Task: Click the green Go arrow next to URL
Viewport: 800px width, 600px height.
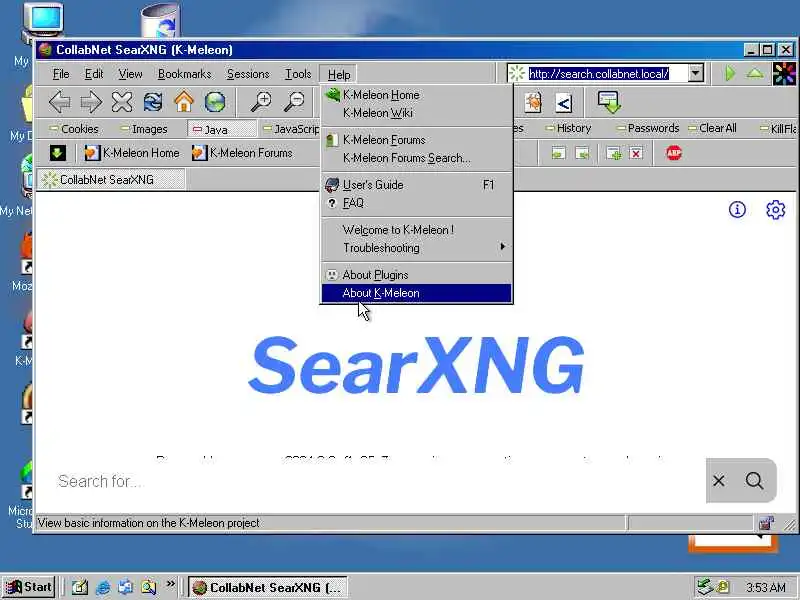Action: [730, 73]
